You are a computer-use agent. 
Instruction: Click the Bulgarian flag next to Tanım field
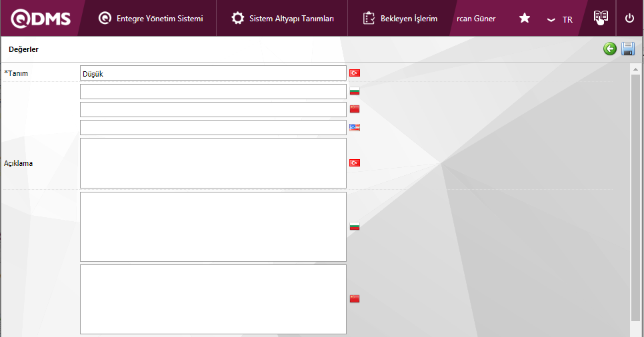pyautogui.click(x=355, y=91)
